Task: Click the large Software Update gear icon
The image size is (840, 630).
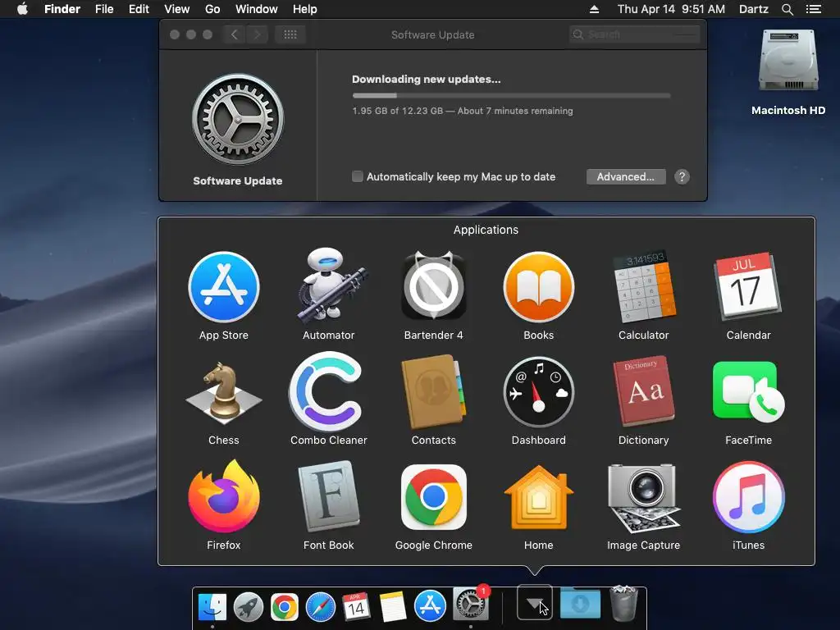Action: 238,119
